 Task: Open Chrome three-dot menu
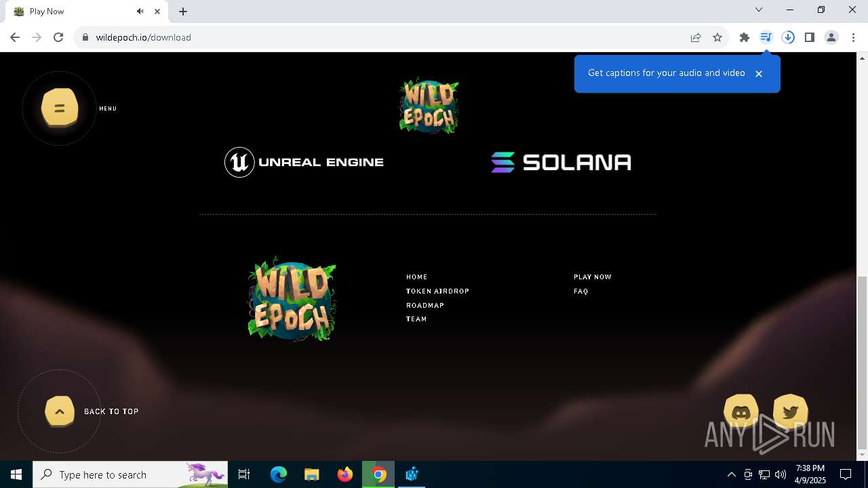(853, 37)
